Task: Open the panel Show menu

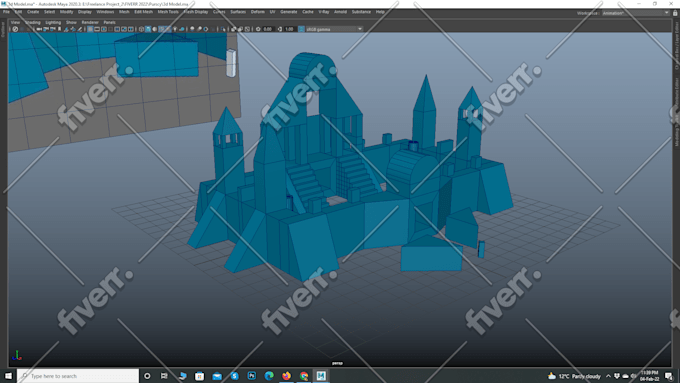Action: [x=71, y=22]
